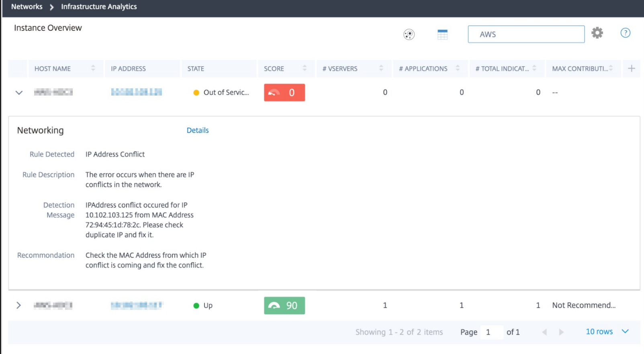
Task: Click the AWS search field
Action: [x=526, y=34]
